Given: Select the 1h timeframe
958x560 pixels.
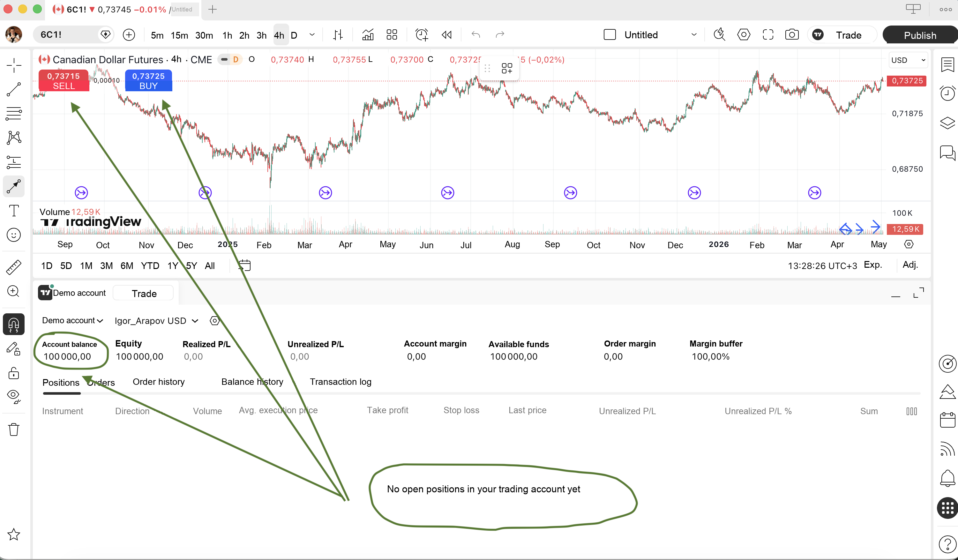Looking at the screenshot, I should point(227,35).
